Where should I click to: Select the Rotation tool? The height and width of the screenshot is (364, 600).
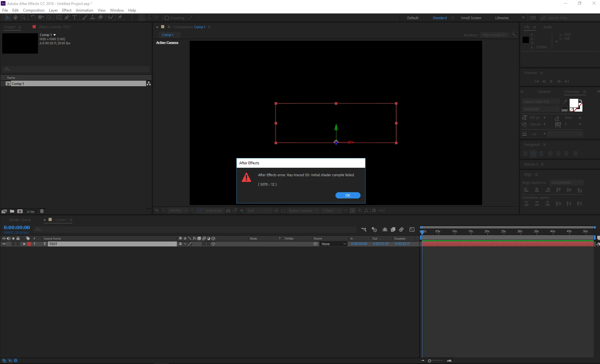click(x=33, y=18)
